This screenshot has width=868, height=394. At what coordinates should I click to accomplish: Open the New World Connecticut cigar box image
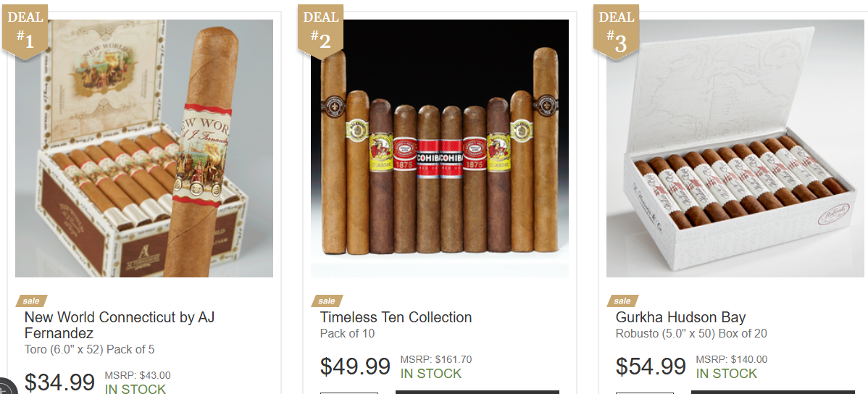(x=144, y=148)
